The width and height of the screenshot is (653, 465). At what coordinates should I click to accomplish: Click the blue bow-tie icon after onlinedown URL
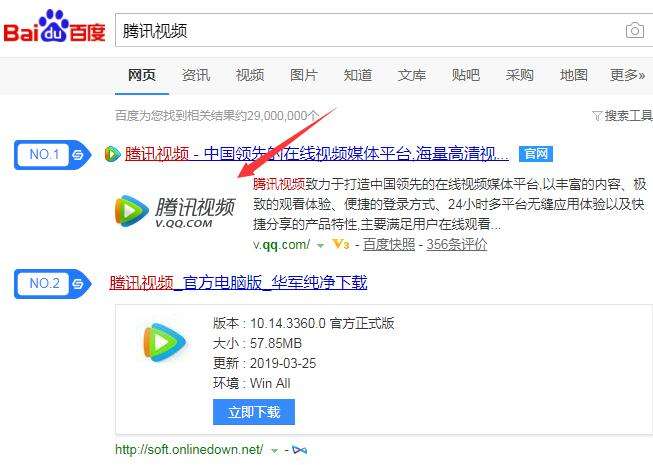click(x=299, y=450)
